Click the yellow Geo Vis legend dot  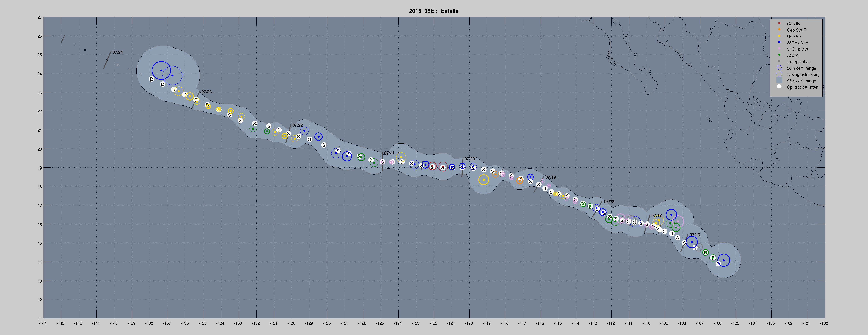click(779, 36)
